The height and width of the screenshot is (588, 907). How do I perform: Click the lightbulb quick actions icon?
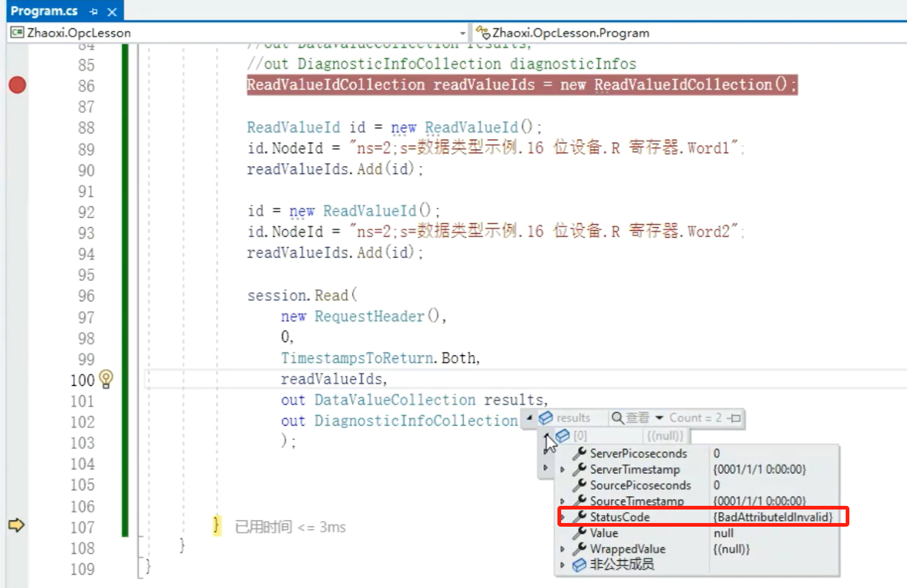(106, 379)
